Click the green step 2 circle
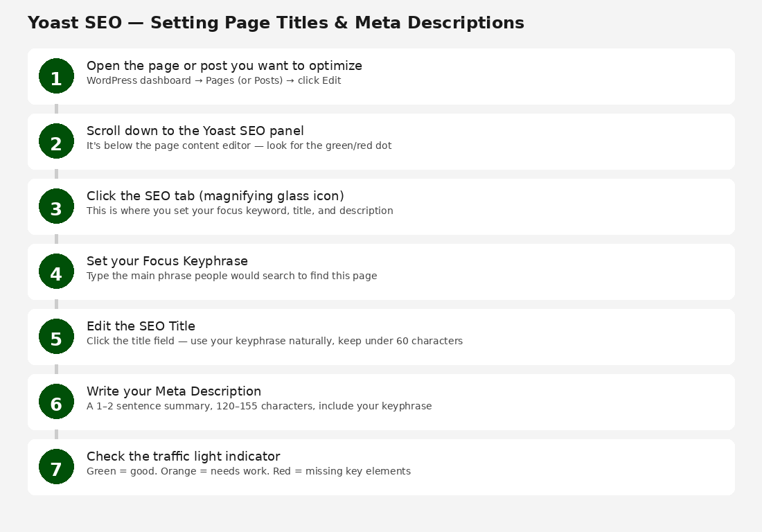Screen dimensions: 762x532 pyautogui.click(x=56, y=141)
